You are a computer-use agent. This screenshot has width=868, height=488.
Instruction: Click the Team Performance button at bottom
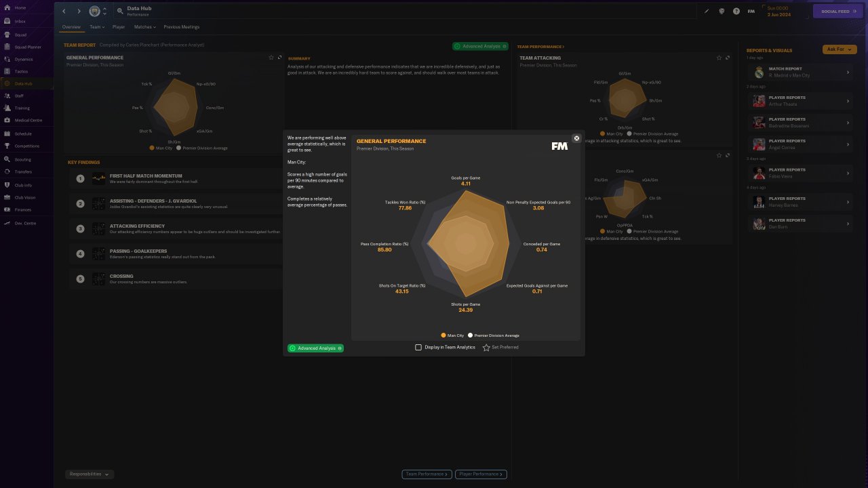[x=427, y=474]
